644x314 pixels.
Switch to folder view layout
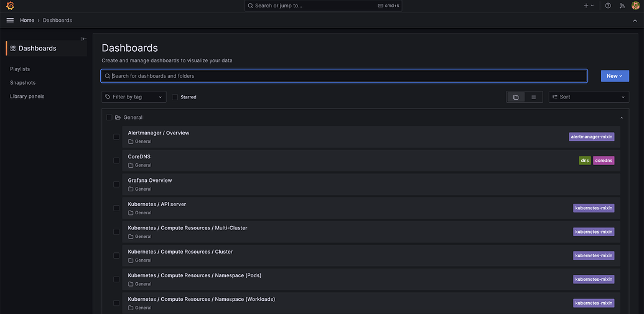point(516,97)
